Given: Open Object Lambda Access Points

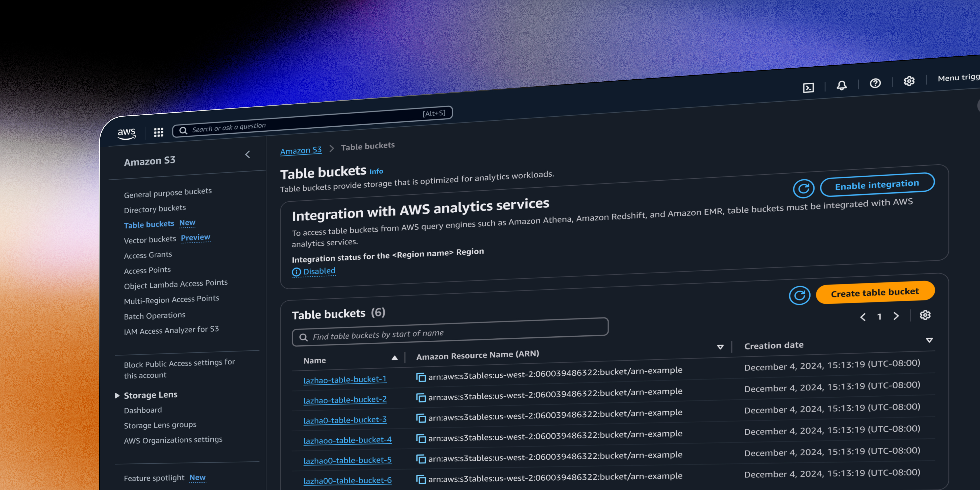Looking at the screenshot, I should [176, 284].
